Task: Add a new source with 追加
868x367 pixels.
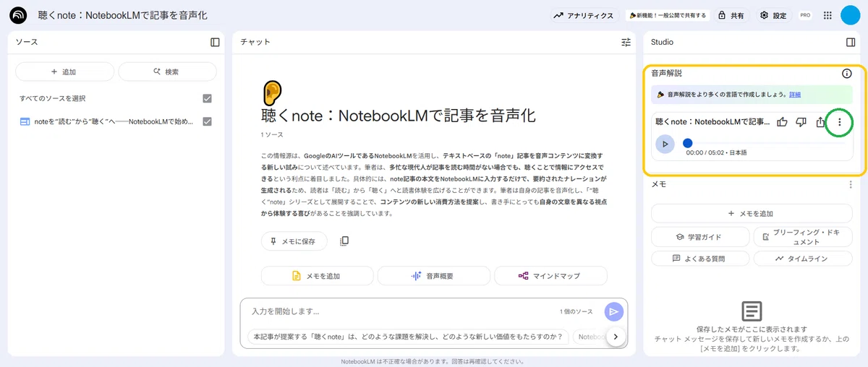Action: (64, 72)
